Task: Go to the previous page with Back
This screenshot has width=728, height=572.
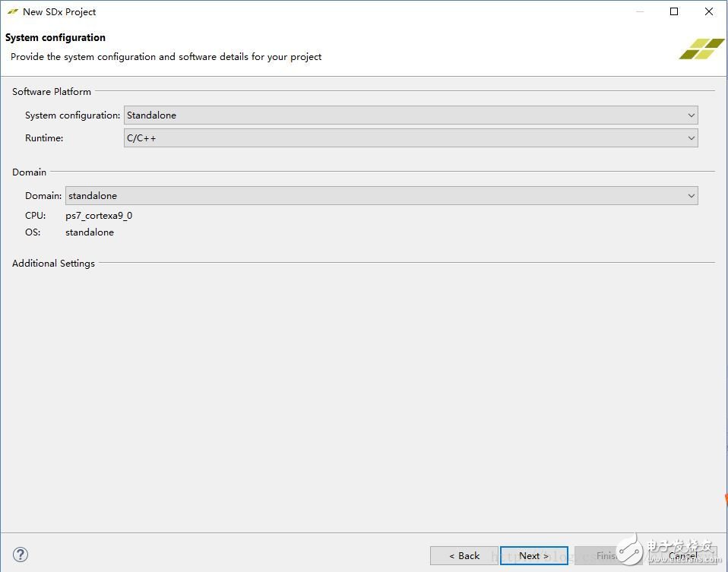Action: 464,555
